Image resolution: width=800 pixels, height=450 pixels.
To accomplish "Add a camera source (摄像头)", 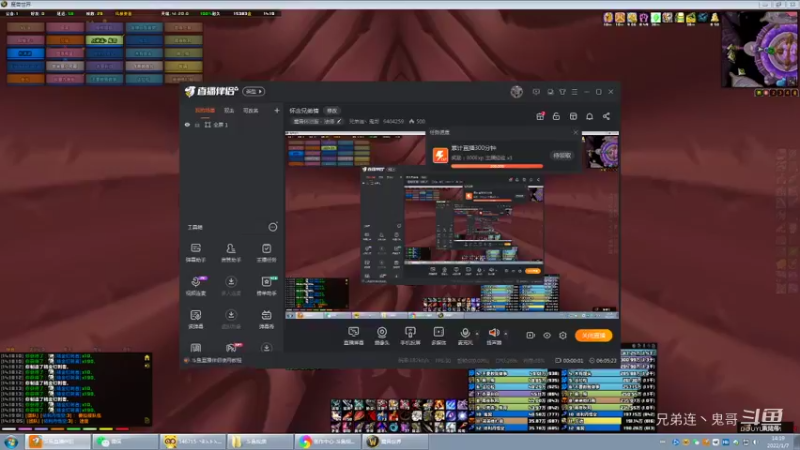I will (382, 335).
